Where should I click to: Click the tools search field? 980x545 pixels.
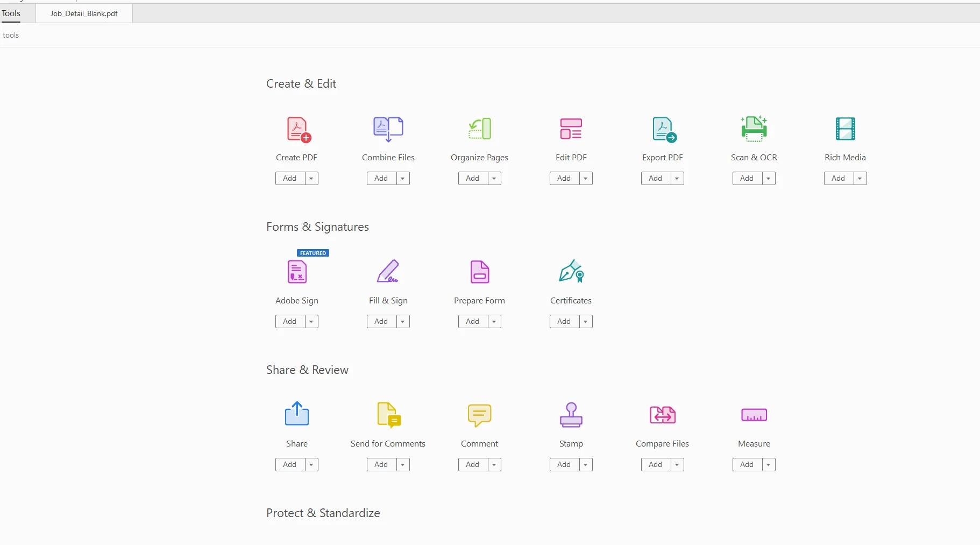coord(489,35)
